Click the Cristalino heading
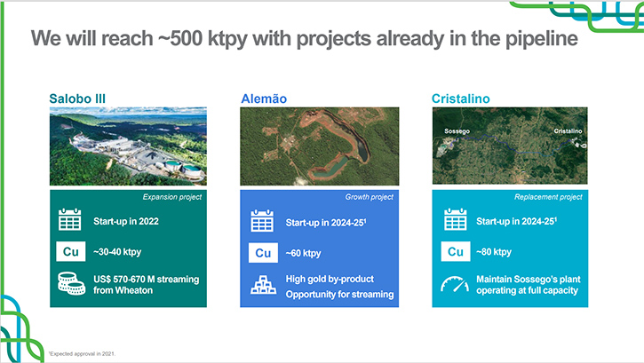This screenshot has height=363, width=644. coord(460,99)
